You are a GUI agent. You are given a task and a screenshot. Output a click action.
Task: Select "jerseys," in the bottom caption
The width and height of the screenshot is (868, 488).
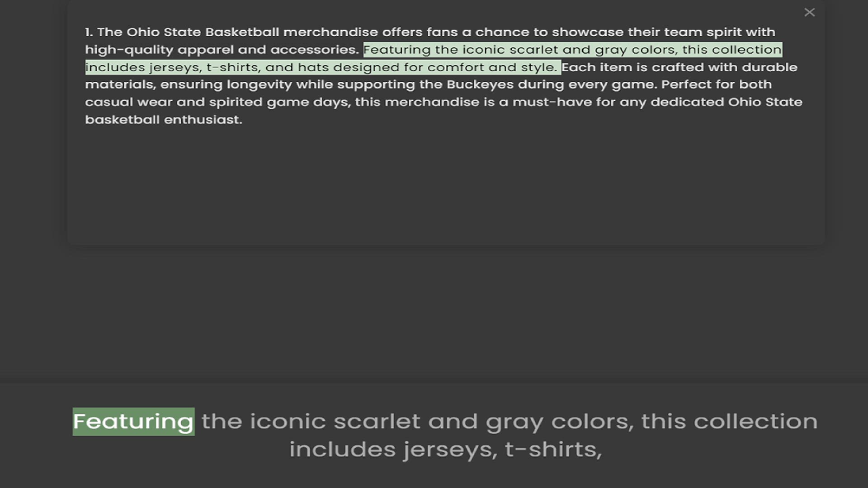(x=450, y=450)
